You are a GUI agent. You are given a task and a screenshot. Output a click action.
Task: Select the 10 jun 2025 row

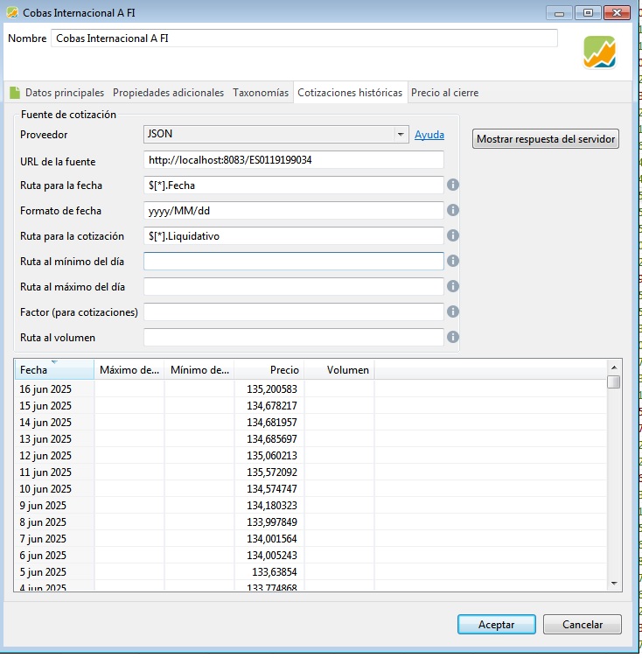(311, 488)
